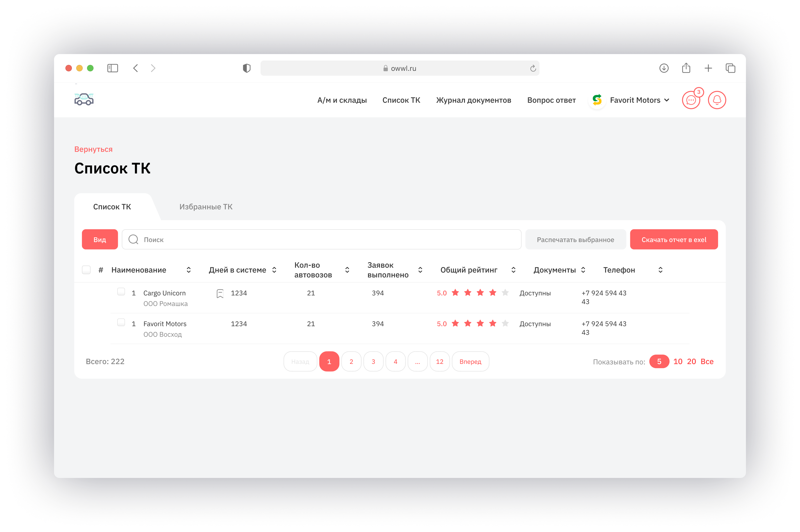
Task: Go to page 4
Action: coord(395,362)
